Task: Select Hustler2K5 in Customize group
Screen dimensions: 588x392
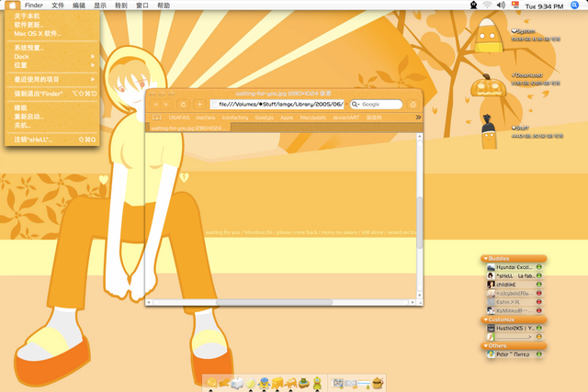Action: [514, 329]
